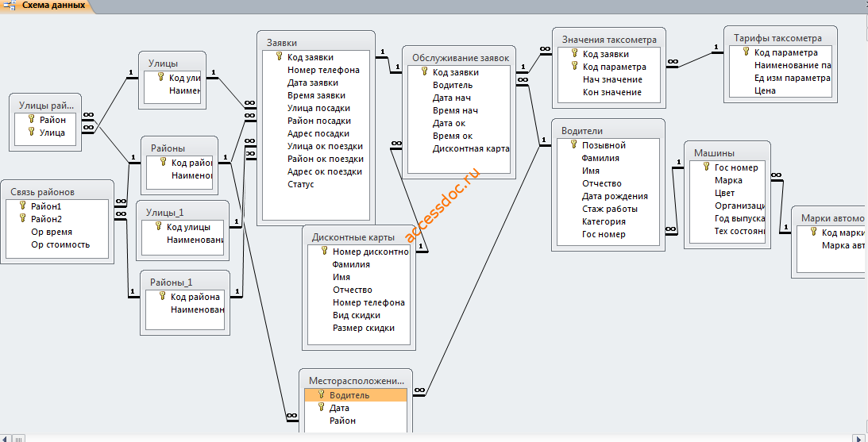Click the key icon beside Номер дисконтной карты
This screenshot has width=868, height=442.
point(324,251)
